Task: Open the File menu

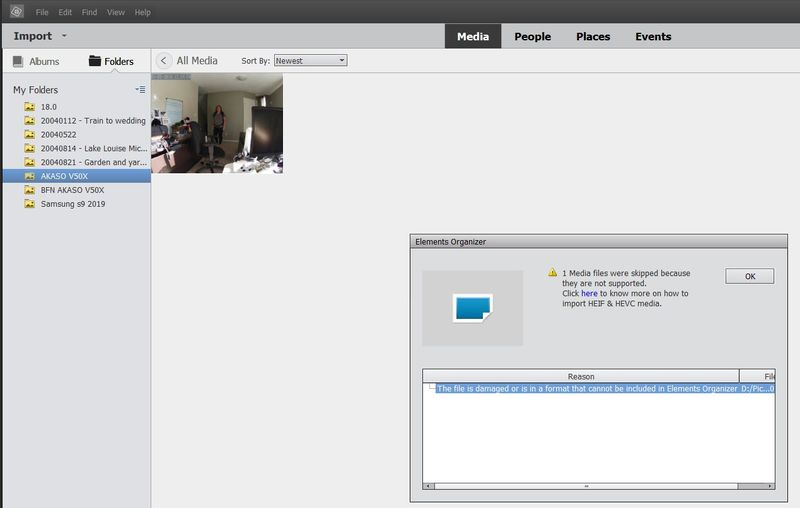Action: (x=42, y=12)
